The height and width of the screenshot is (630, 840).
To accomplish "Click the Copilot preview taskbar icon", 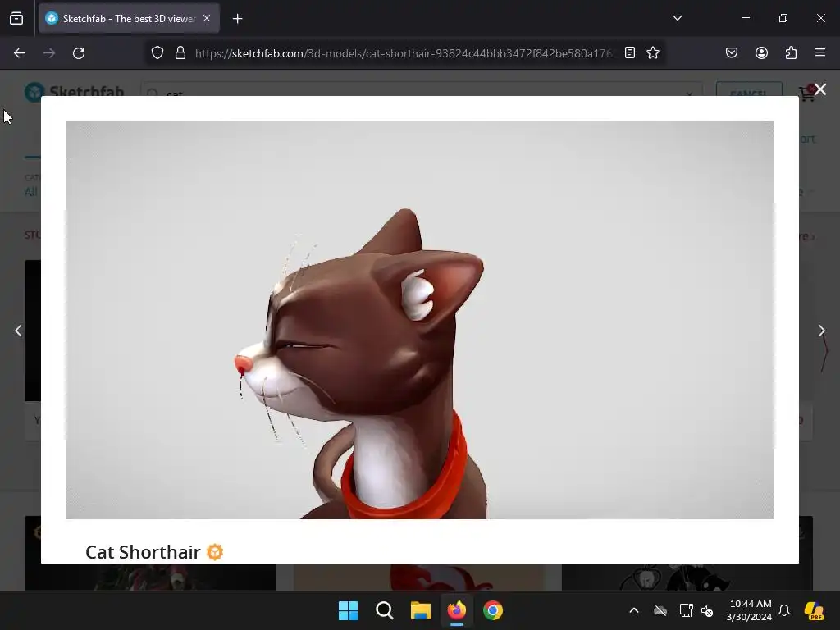I will point(814,610).
